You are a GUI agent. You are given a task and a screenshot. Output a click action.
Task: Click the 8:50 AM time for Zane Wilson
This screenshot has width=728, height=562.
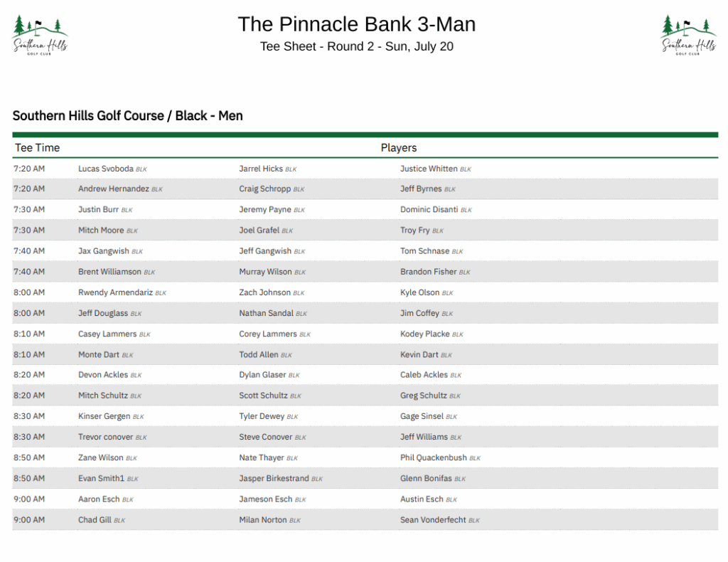(29, 457)
